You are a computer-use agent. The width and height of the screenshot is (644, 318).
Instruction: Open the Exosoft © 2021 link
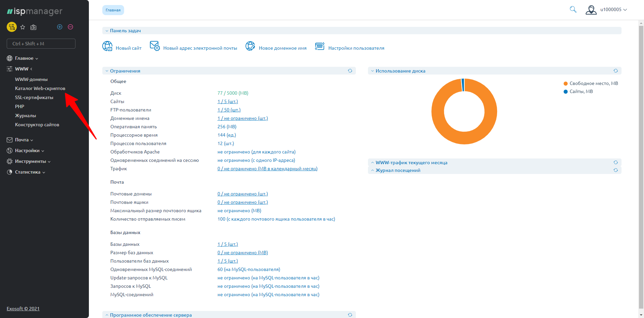(23, 309)
